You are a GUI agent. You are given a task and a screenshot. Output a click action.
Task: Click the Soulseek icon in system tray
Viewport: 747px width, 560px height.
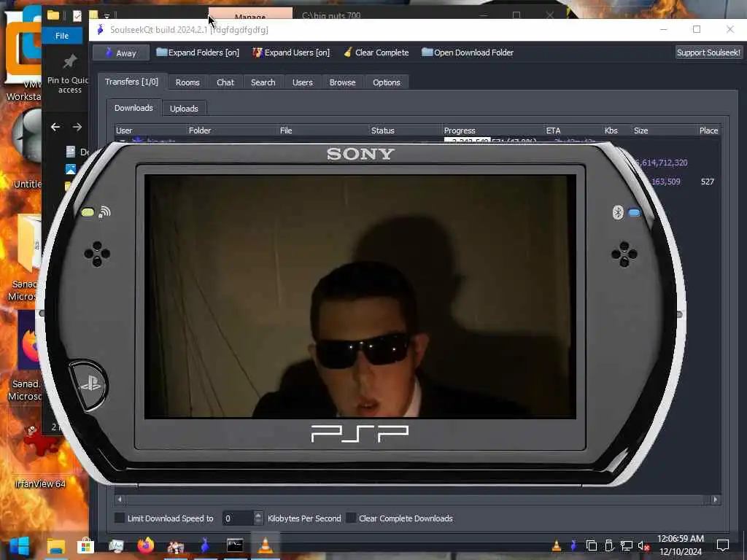573,545
